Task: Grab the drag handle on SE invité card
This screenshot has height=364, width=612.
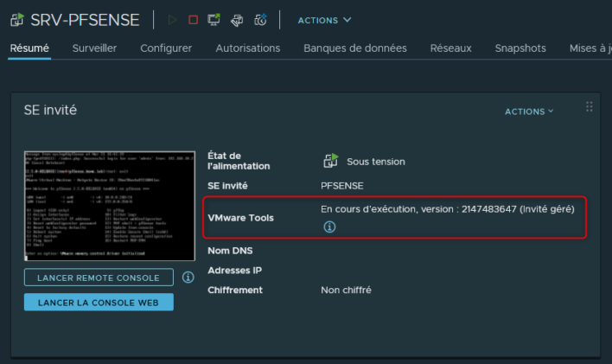Action: (x=590, y=107)
